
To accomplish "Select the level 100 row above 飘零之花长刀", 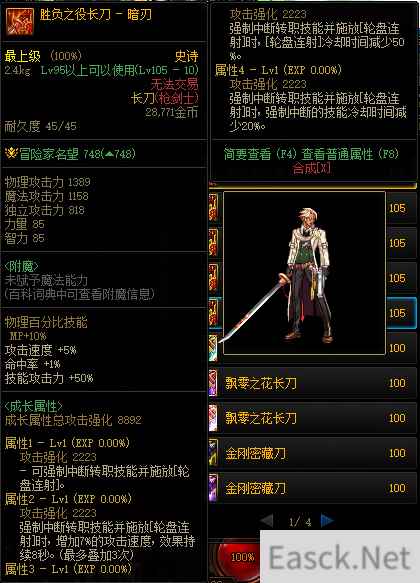I will (x=313, y=348).
